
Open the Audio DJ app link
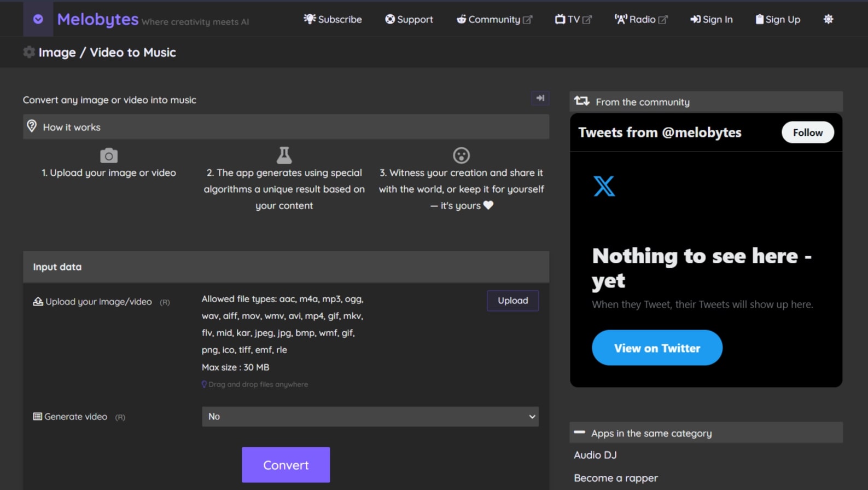[x=595, y=455]
